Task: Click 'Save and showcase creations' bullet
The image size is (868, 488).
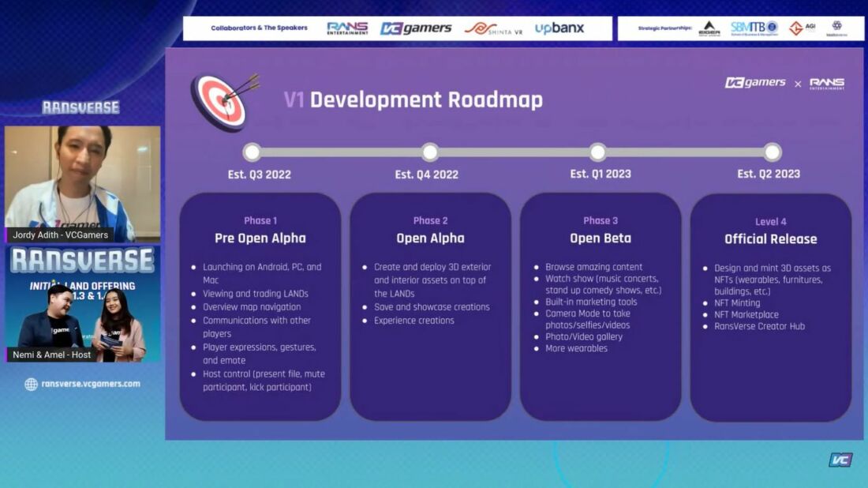Action: (x=432, y=307)
